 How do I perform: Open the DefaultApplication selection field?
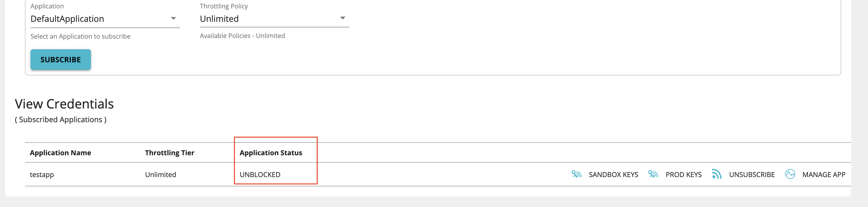click(x=105, y=19)
